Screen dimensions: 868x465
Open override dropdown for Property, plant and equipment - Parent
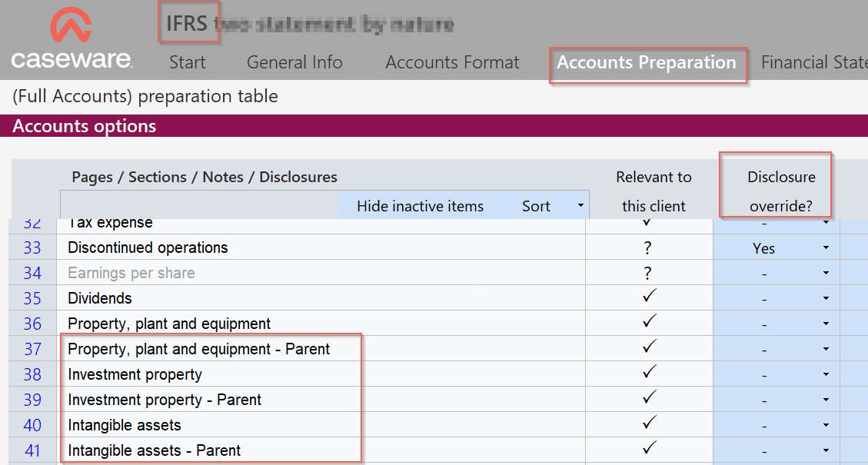826,349
